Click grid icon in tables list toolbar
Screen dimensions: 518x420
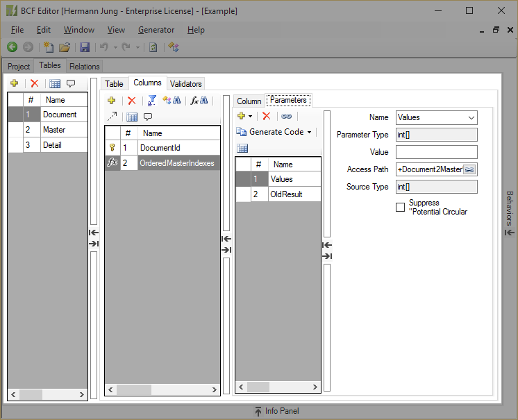[x=55, y=83]
